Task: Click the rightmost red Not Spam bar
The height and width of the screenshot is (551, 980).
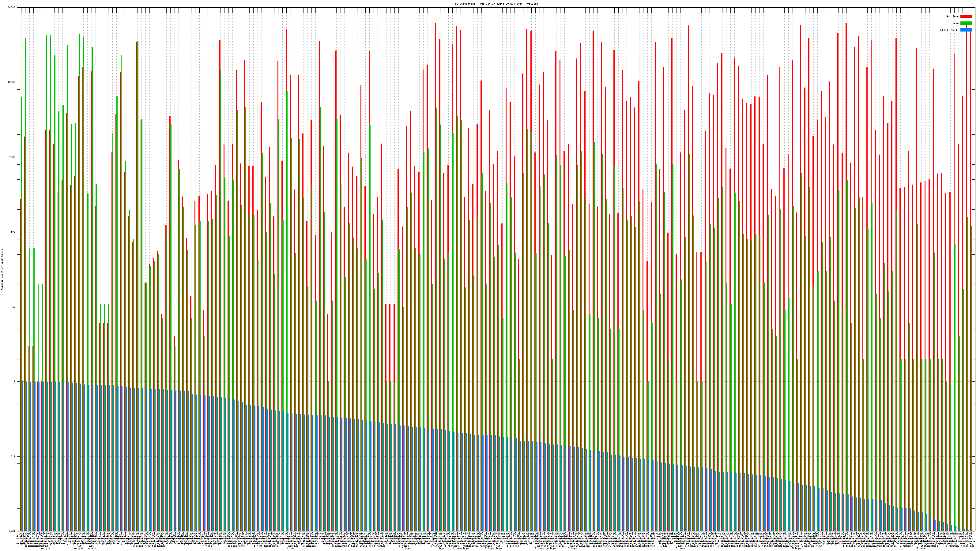Action: click(x=971, y=266)
